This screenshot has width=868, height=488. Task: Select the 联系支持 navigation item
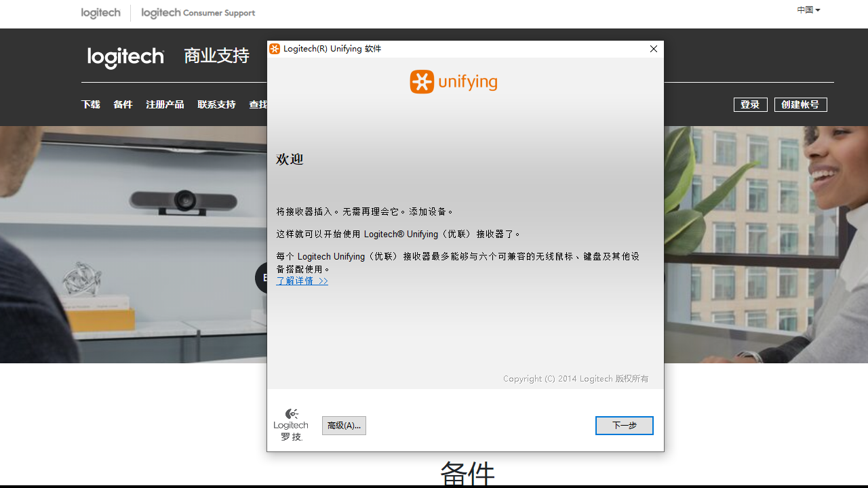[x=216, y=104]
